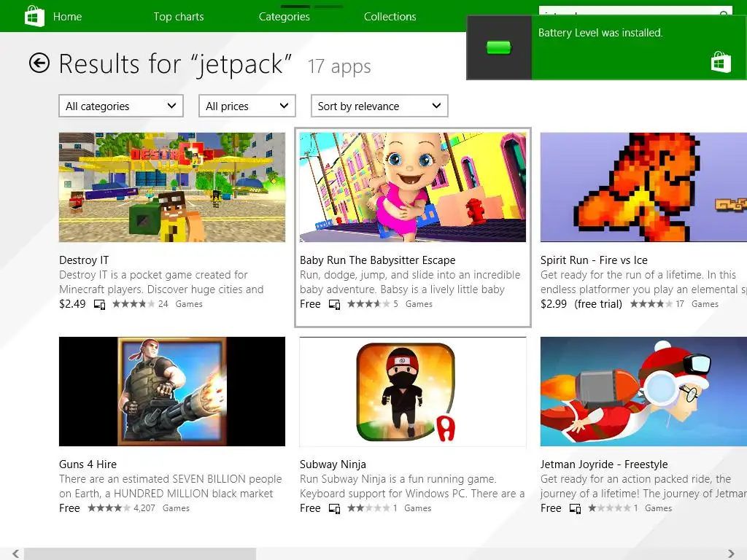Open the Sort by relevance dropdown
Viewport: 747px width, 560px height.
379,106
